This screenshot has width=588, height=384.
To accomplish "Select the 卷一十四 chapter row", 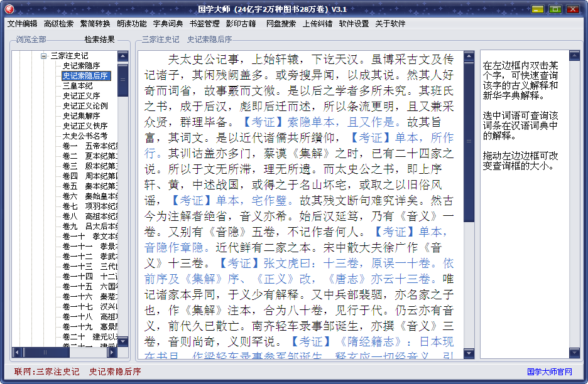I will pos(90,277).
